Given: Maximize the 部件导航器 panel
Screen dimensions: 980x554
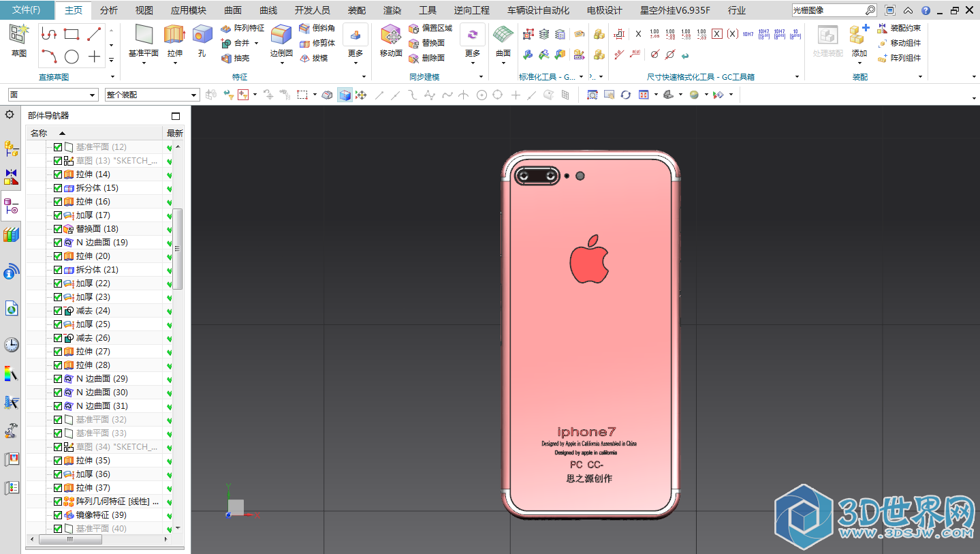Looking at the screenshot, I should [x=176, y=116].
